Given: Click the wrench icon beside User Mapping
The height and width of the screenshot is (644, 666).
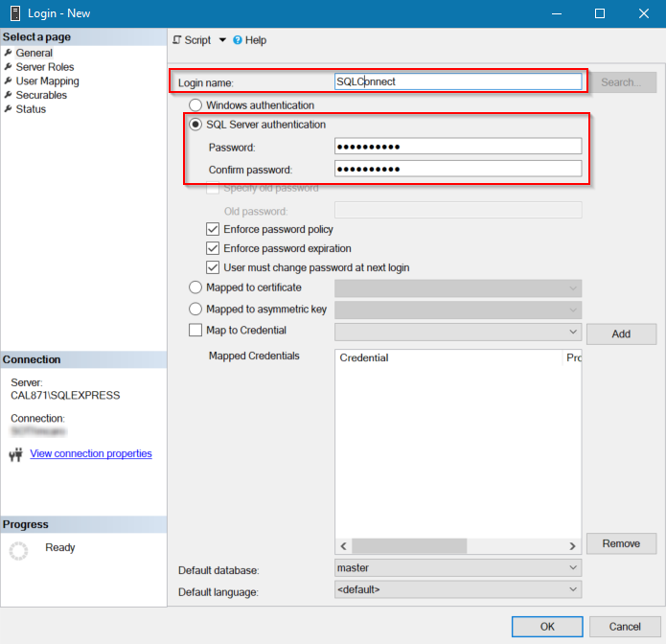Looking at the screenshot, I should click(8, 80).
